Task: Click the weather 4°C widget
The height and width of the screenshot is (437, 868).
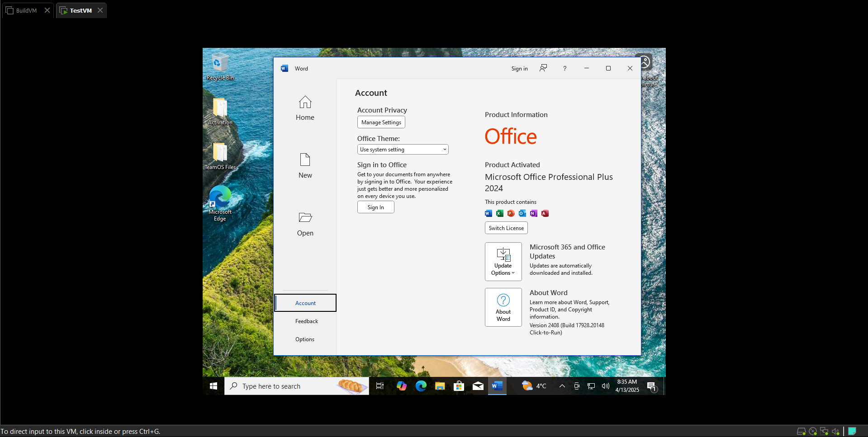Action: tap(534, 386)
